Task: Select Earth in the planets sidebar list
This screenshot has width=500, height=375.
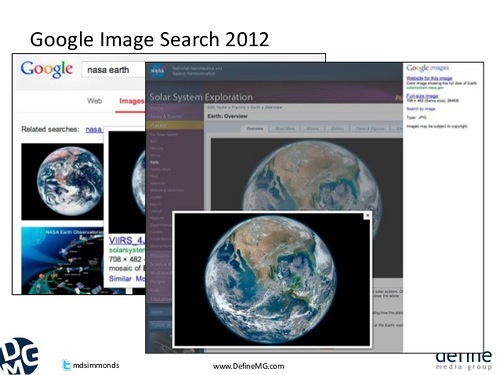Action: (154, 162)
